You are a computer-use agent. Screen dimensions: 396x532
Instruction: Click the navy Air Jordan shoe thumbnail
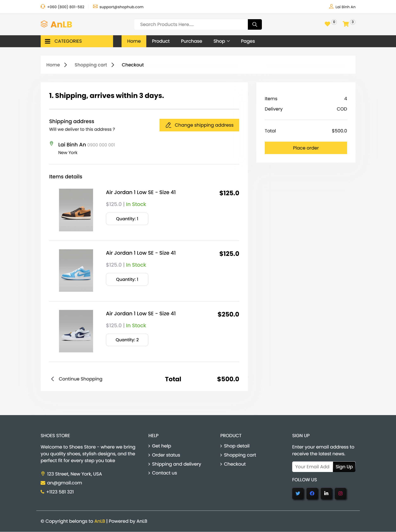pyautogui.click(x=76, y=331)
